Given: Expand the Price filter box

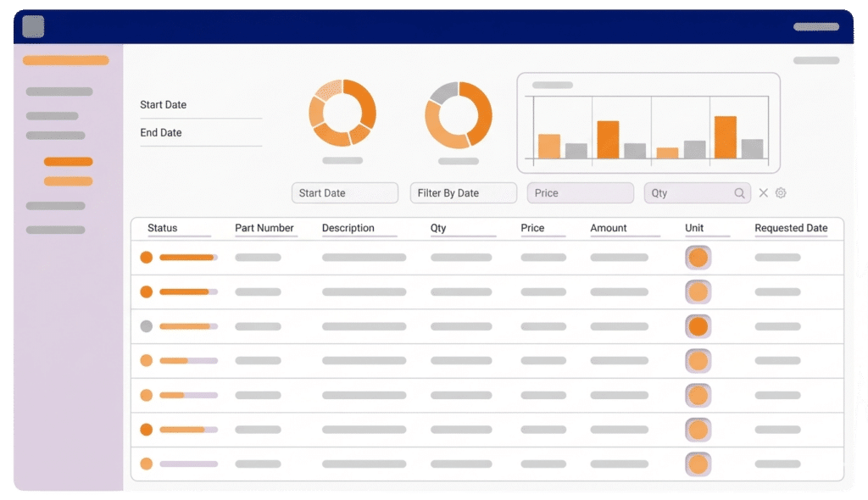Looking at the screenshot, I should tap(580, 192).
